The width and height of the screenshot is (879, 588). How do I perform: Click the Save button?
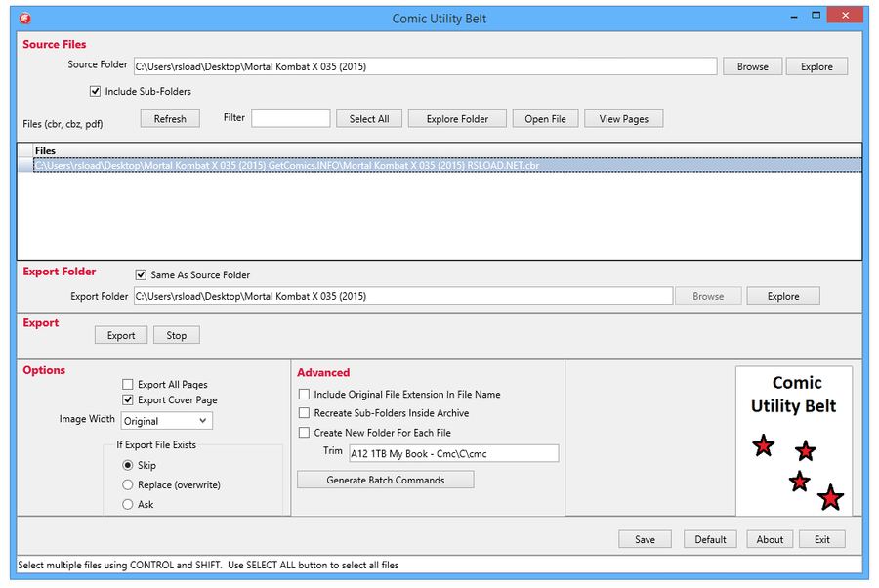pyautogui.click(x=645, y=539)
